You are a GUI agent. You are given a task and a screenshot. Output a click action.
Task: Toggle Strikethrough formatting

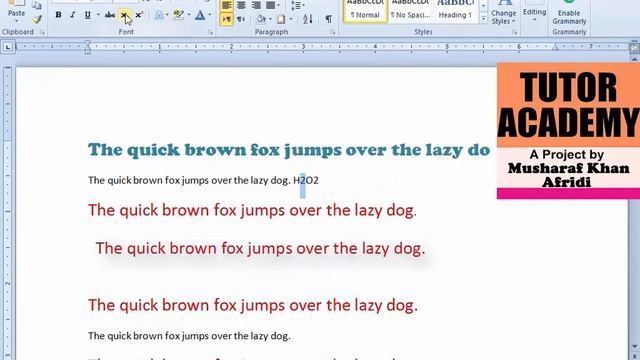pos(109,15)
